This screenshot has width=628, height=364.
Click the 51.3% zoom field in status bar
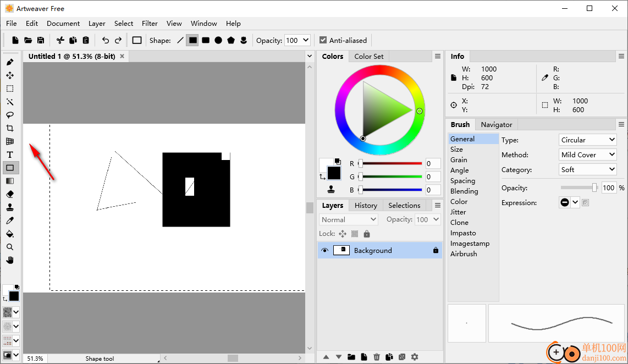pyautogui.click(x=35, y=359)
